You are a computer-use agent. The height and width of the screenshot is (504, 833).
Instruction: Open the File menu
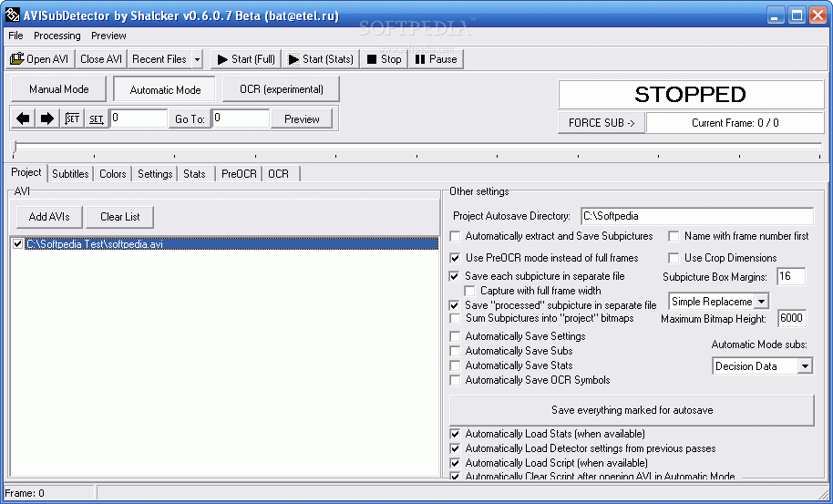tap(15, 36)
